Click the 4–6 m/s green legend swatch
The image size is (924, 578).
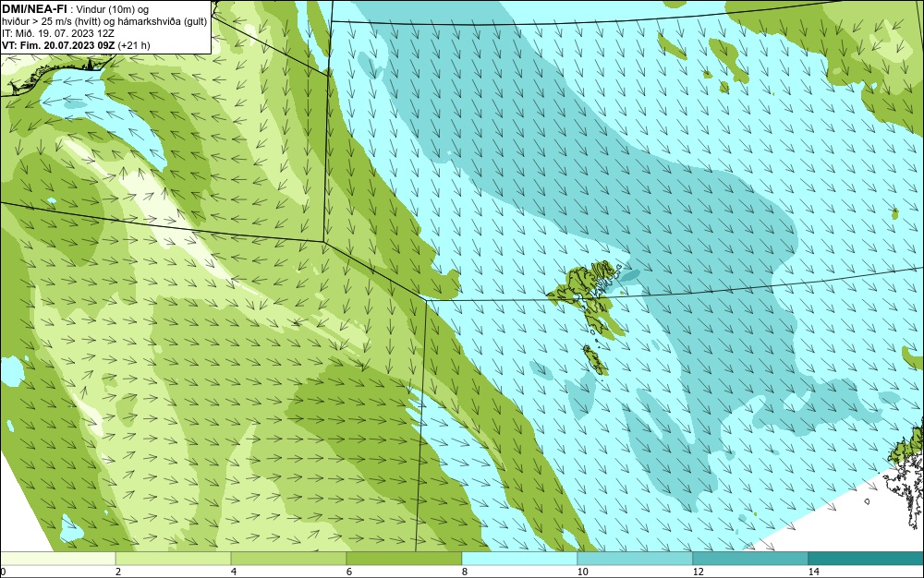pos(288,559)
